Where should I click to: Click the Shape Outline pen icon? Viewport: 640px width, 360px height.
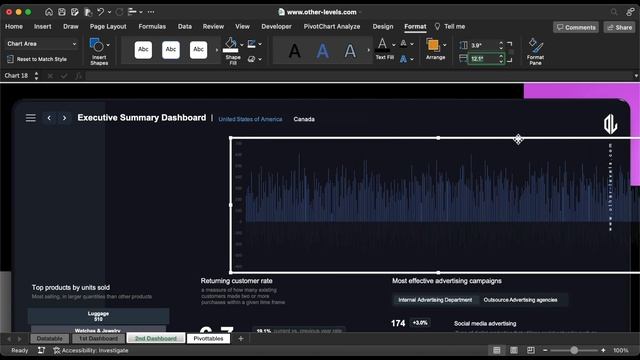251,44
